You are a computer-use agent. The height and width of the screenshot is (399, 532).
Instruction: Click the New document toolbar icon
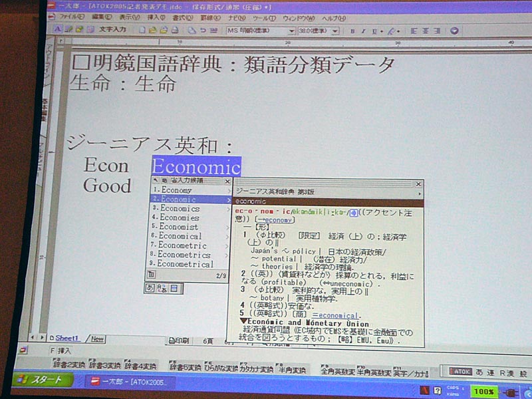click(142, 30)
